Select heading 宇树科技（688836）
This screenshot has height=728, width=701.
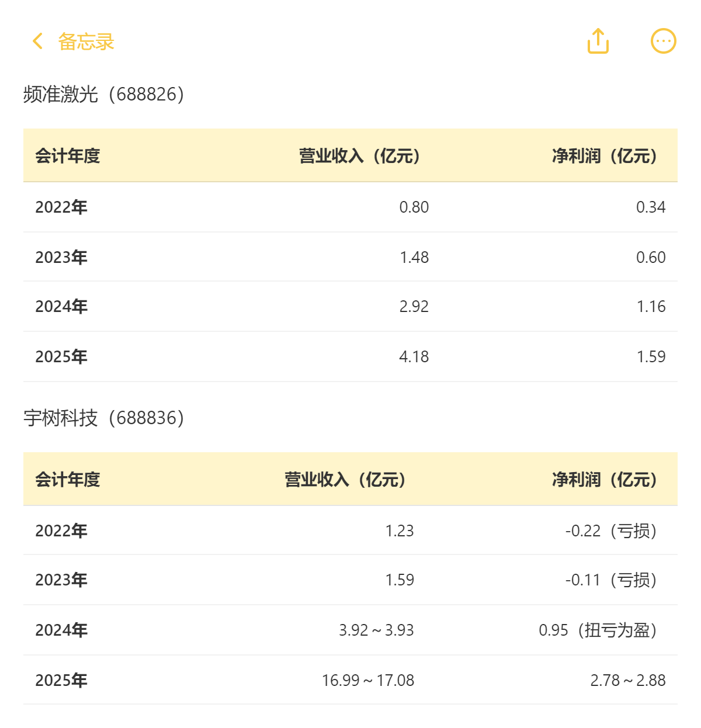[x=104, y=418]
